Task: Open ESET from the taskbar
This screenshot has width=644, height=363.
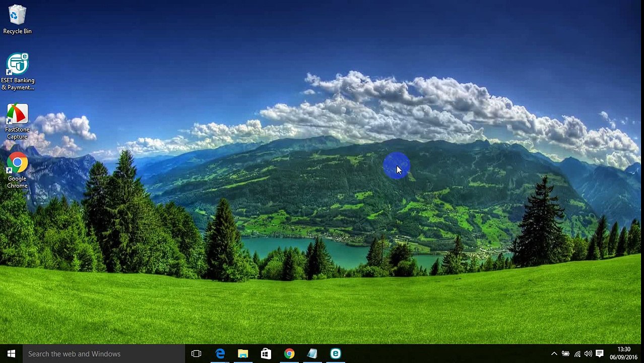Action: pyautogui.click(x=336, y=354)
